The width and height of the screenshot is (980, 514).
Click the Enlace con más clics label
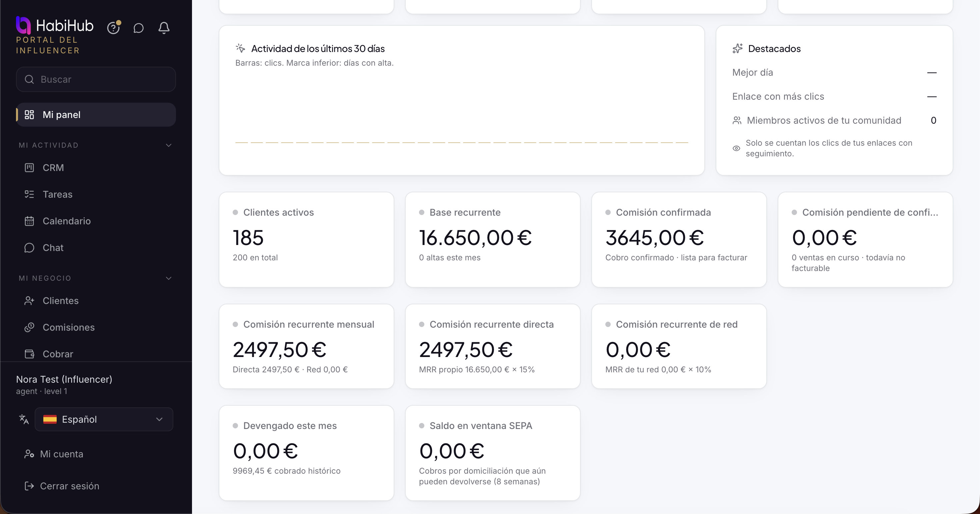click(778, 97)
